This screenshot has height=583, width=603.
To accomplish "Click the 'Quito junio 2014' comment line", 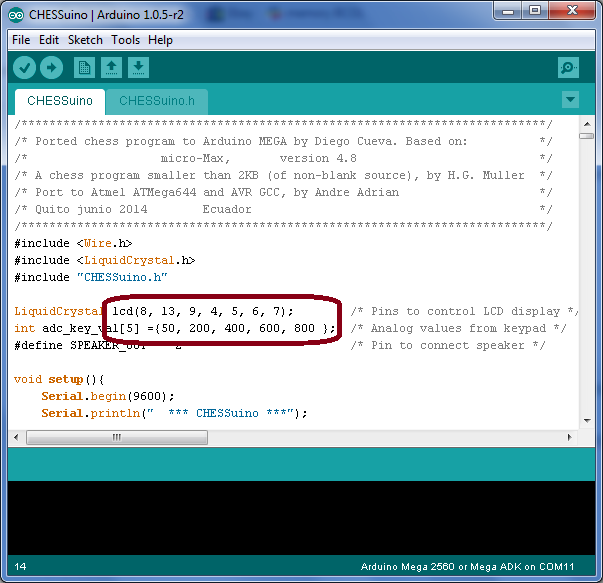I will [x=284, y=209].
